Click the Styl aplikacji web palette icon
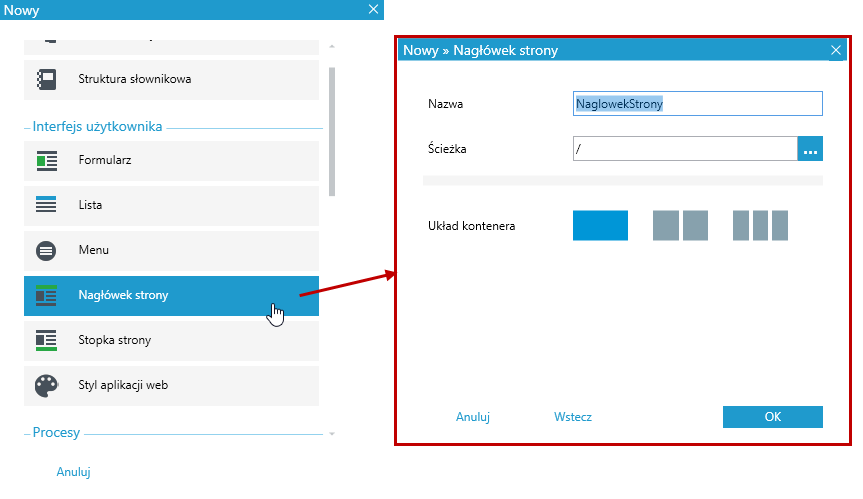 point(46,386)
